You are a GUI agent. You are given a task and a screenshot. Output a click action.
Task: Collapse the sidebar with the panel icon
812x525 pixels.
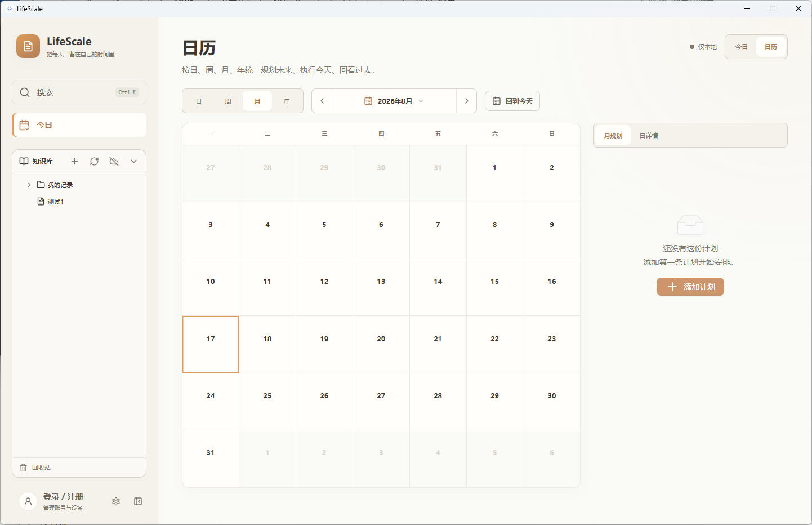[x=138, y=501]
